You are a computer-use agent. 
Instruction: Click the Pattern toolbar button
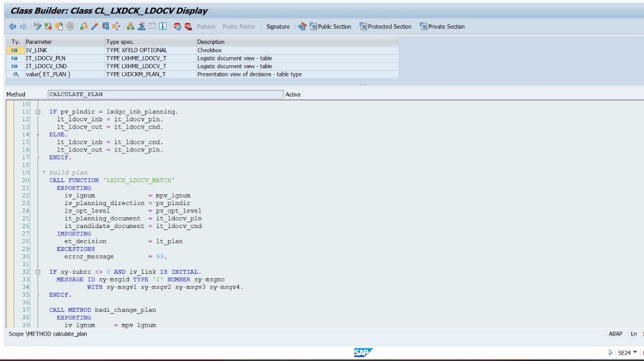tap(206, 27)
